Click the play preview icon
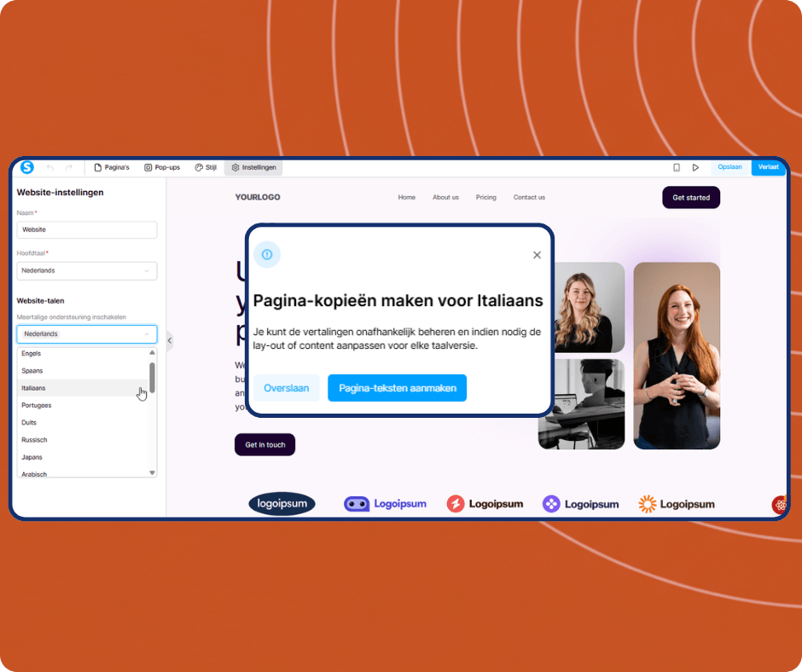802x672 pixels. pyautogui.click(x=695, y=167)
